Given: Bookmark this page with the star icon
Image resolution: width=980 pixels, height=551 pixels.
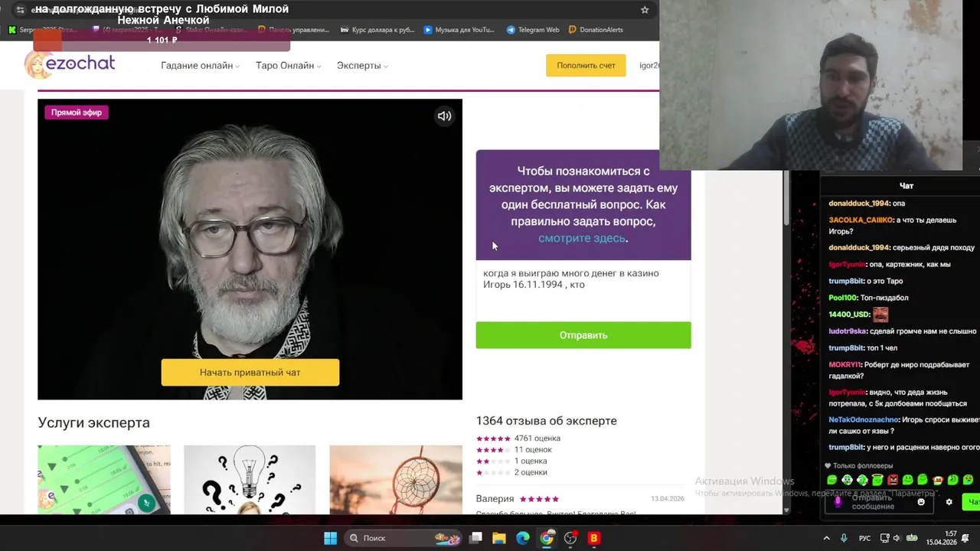Looking at the screenshot, I should click(x=645, y=10).
